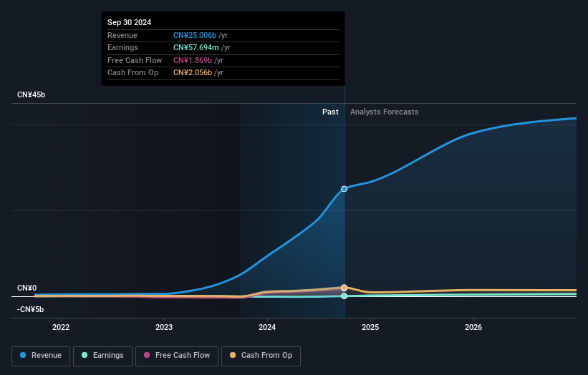Click the CN¥2.056b cash from op value

point(193,73)
